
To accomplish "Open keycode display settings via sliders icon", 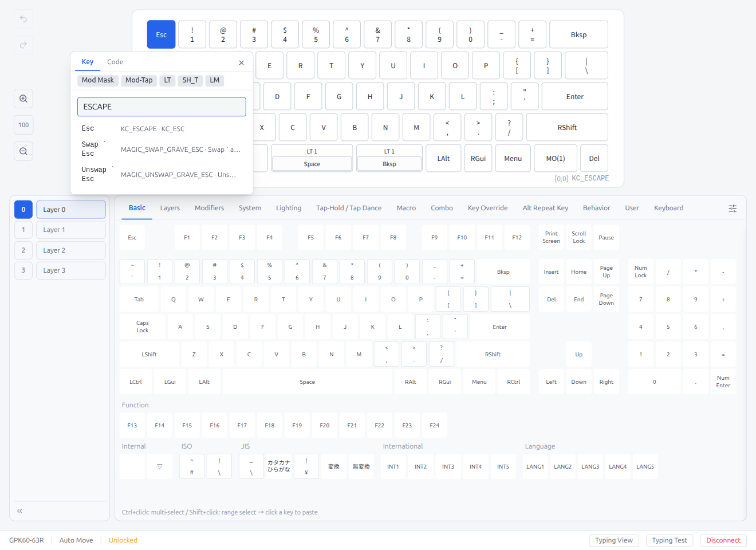I will point(733,209).
